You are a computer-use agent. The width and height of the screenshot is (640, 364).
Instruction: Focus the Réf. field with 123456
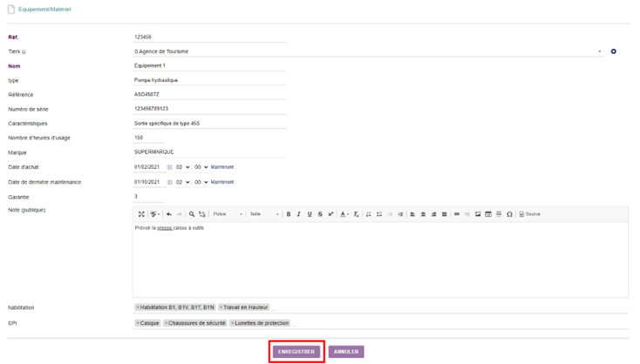coord(210,37)
